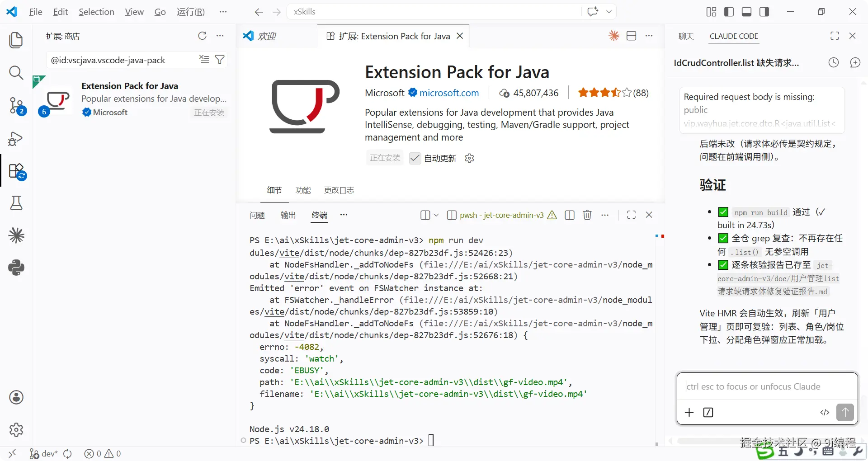Screen dimensions: 868x461
Task: Toggle bottom panel visibility
Action: click(x=747, y=12)
